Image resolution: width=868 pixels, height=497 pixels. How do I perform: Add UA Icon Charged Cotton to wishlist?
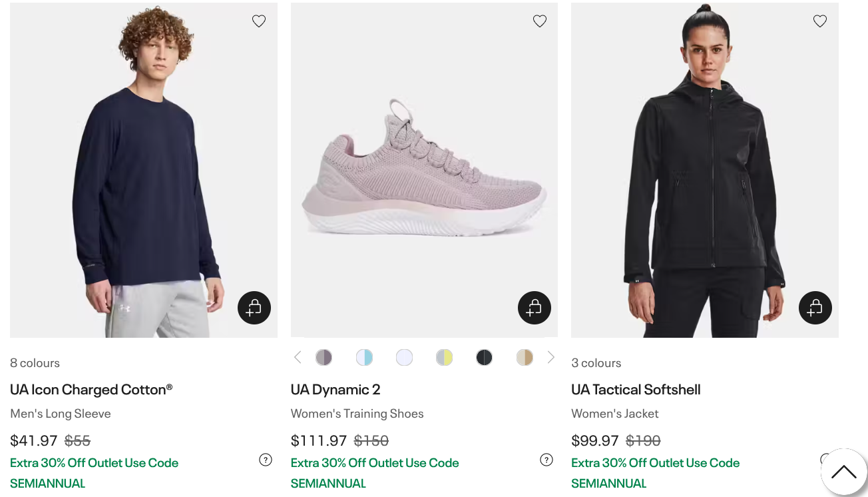click(259, 21)
